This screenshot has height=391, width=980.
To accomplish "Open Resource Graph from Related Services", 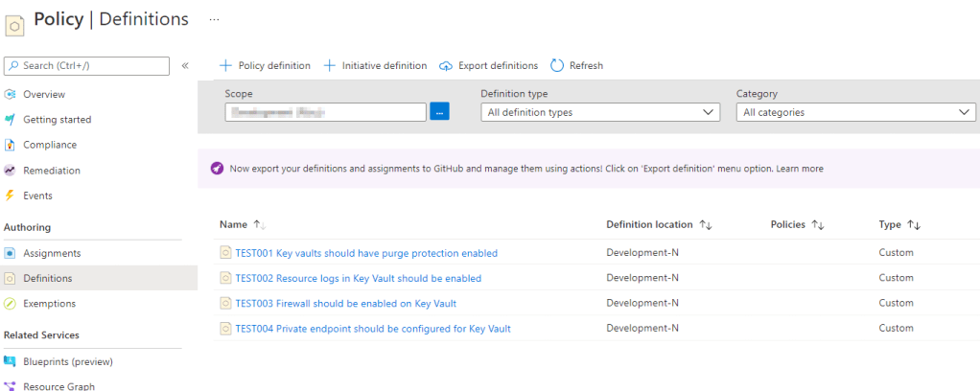I will [58, 385].
